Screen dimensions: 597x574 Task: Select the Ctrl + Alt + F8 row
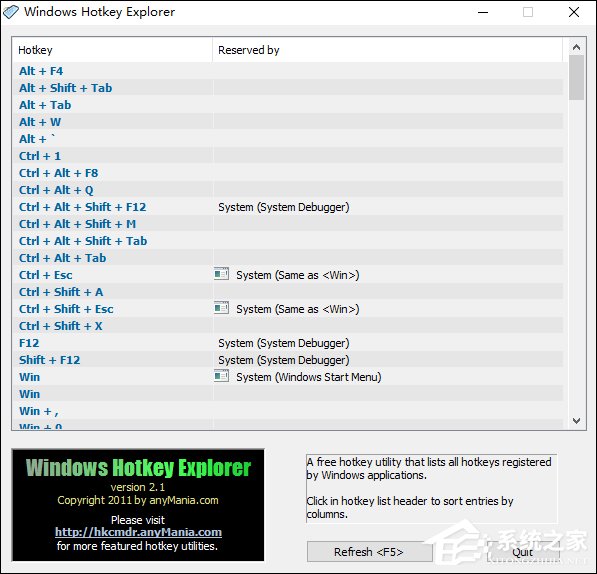(287, 173)
